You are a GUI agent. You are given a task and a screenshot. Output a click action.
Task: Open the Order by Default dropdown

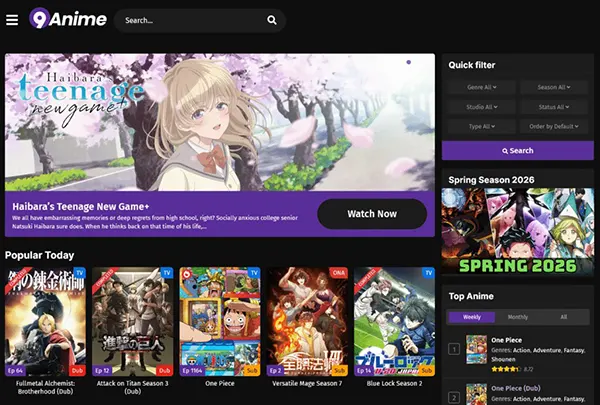[x=554, y=126]
